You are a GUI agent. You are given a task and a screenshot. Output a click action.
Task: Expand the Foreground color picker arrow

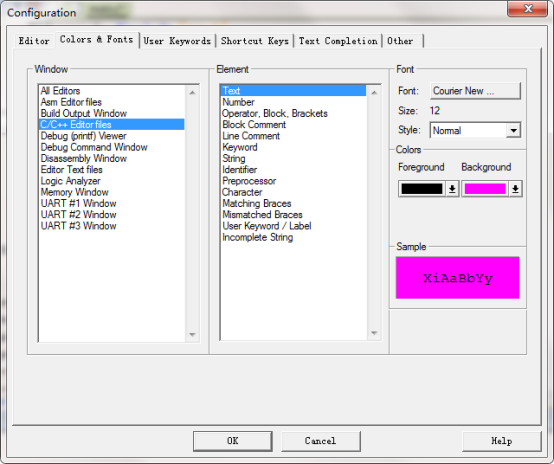pos(452,189)
